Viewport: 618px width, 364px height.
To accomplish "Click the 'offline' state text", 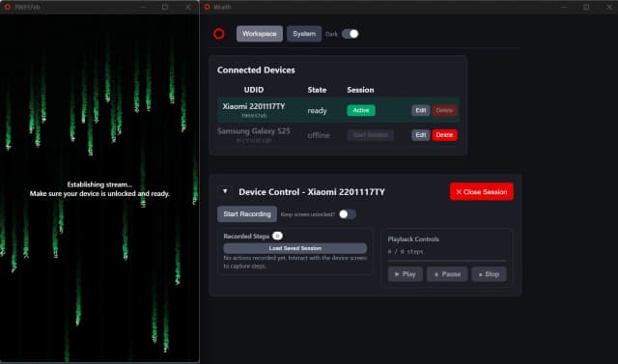I will pyautogui.click(x=319, y=135).
